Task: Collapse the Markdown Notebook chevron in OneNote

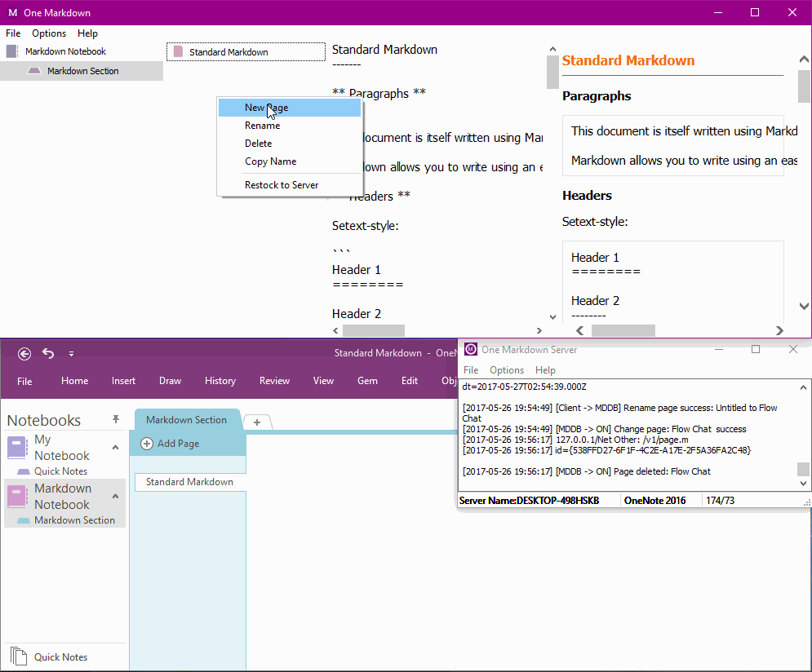Action: click(115, 496)
